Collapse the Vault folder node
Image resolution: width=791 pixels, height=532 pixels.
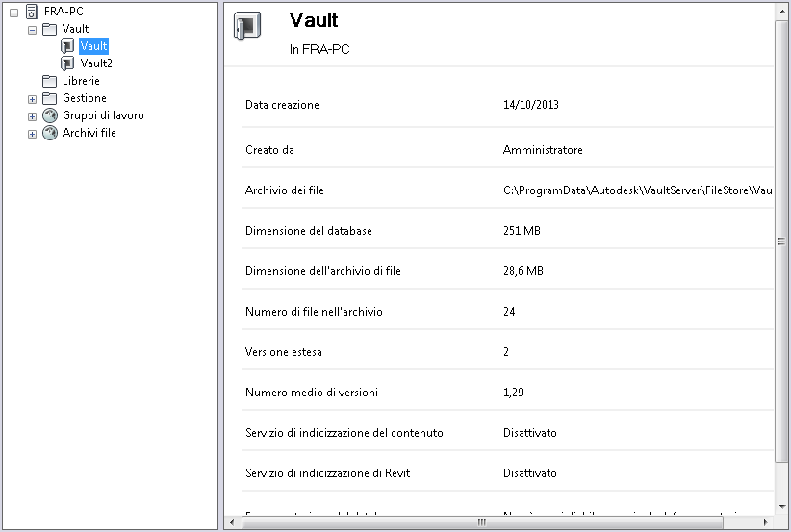pyautogui.click(x=32, y=29)
